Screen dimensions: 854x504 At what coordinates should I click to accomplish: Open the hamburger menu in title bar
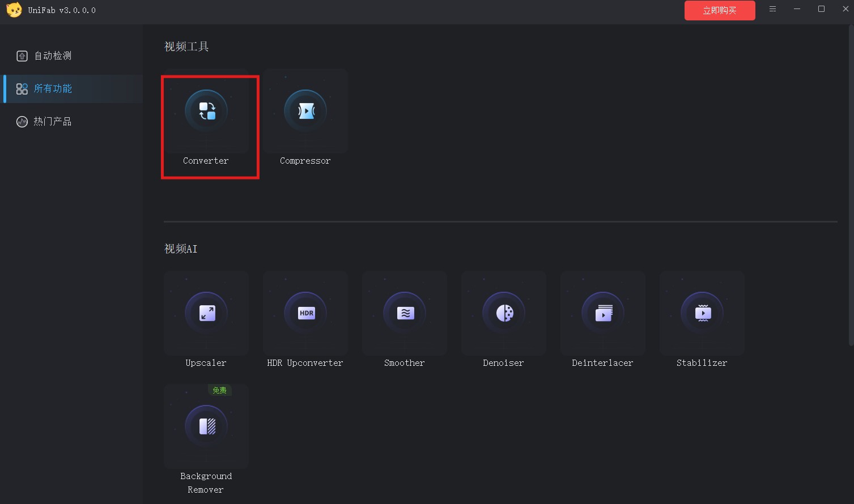pos(772,9)
